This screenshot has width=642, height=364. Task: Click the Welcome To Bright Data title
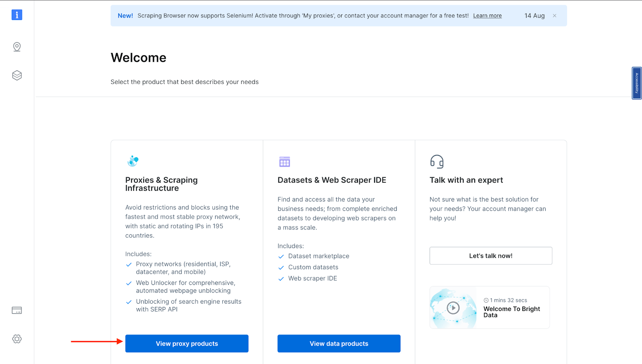[512, 312]
